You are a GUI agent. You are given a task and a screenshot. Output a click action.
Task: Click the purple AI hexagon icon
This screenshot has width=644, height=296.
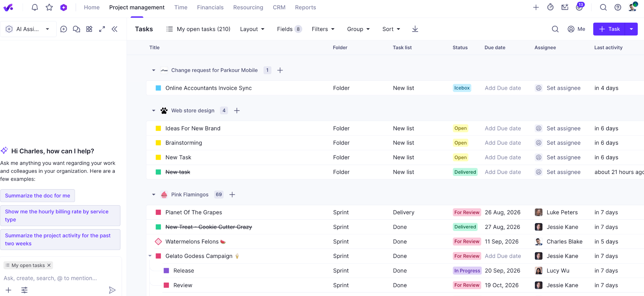[x=64, y=7]
